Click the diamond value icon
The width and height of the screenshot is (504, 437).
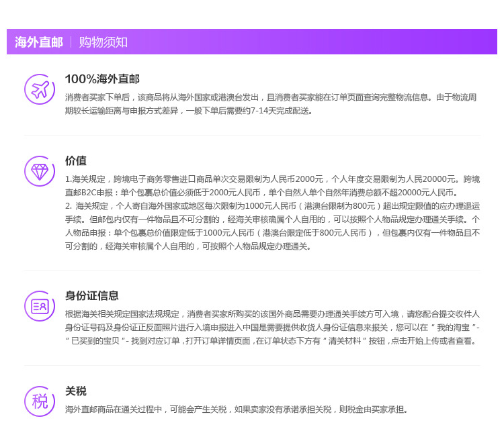40,171
